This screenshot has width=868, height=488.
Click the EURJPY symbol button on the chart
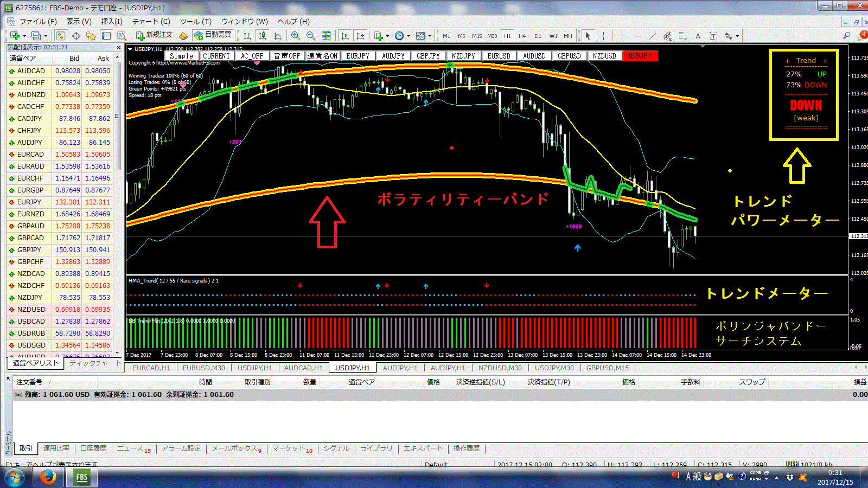click(358, 56)
